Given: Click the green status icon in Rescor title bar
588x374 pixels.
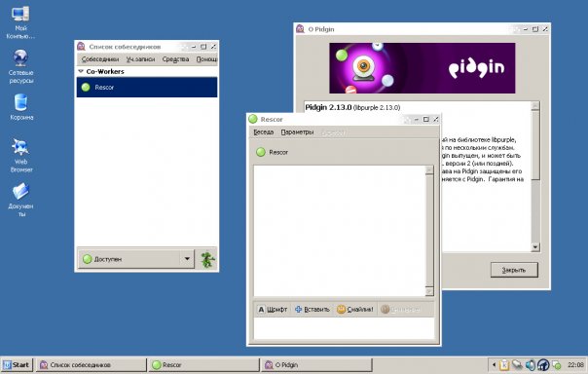Looking at the screenshot, I should click(253, 119).
